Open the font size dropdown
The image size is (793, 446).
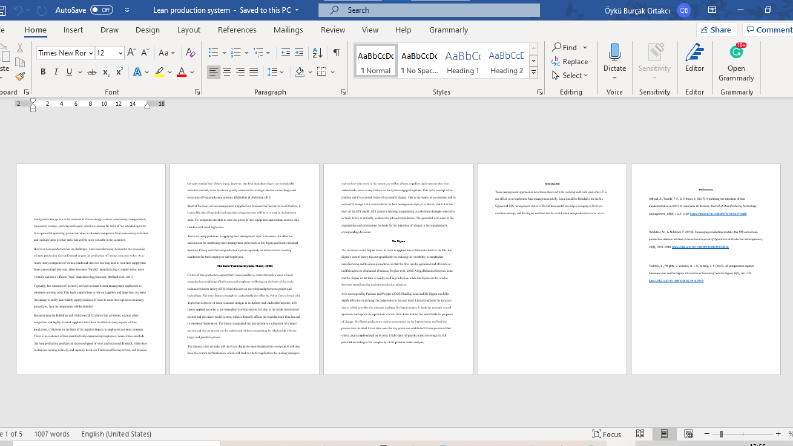coord(120,53)
